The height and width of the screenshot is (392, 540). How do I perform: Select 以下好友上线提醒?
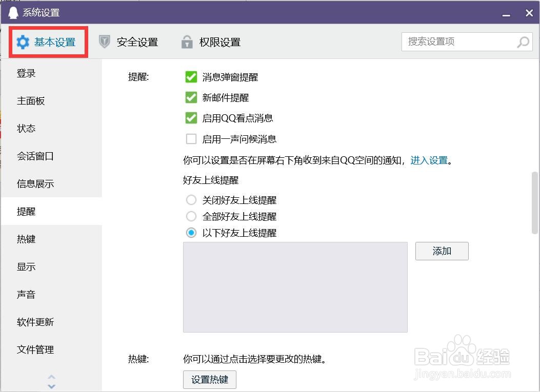tap(191, 233)
